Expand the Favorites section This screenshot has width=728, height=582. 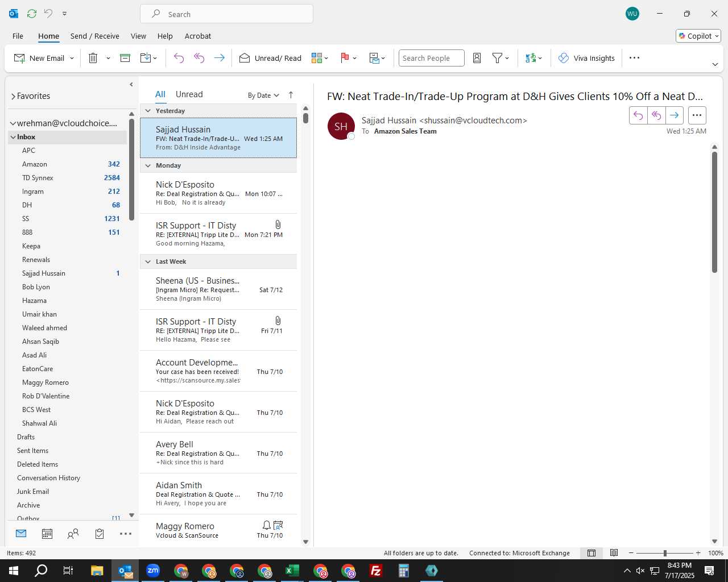coord(13,97)
